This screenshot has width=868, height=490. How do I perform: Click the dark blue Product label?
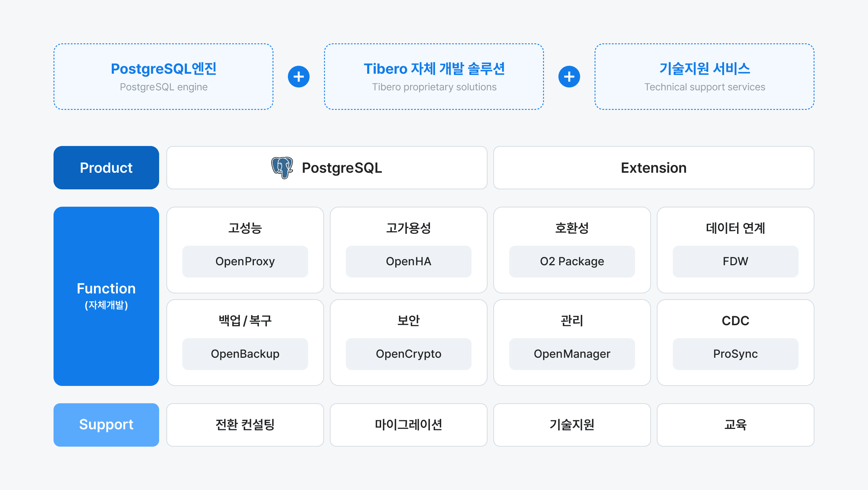pos(106,168)
